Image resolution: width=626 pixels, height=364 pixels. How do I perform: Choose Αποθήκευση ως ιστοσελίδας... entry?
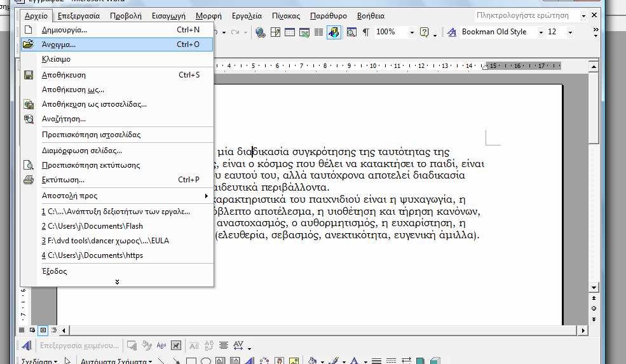point(117,104)
